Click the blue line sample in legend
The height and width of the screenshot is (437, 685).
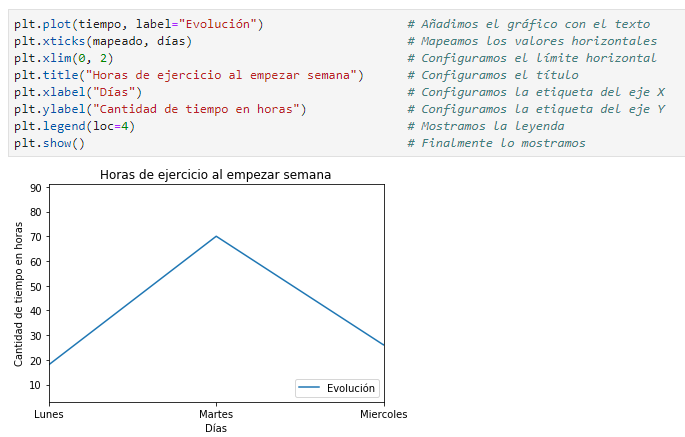click(311, 388)
